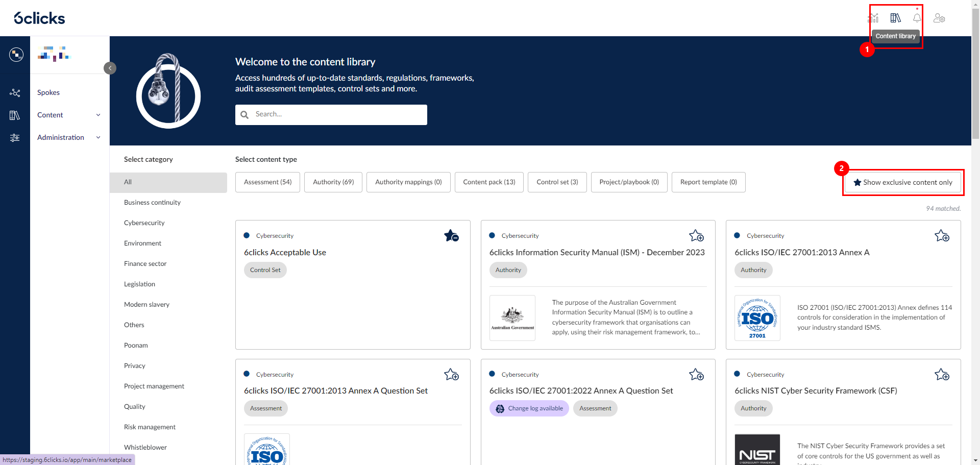The width and height of the screenshot is (980, 465).
Task: Click the search magnifier icon
Action: (x=244, y=115)
